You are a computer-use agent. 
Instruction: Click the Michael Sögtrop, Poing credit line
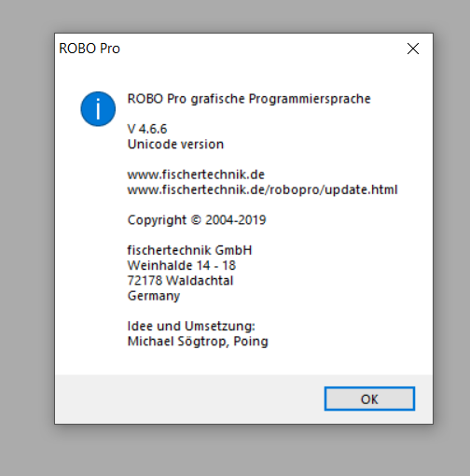click(x=198, y=342)
